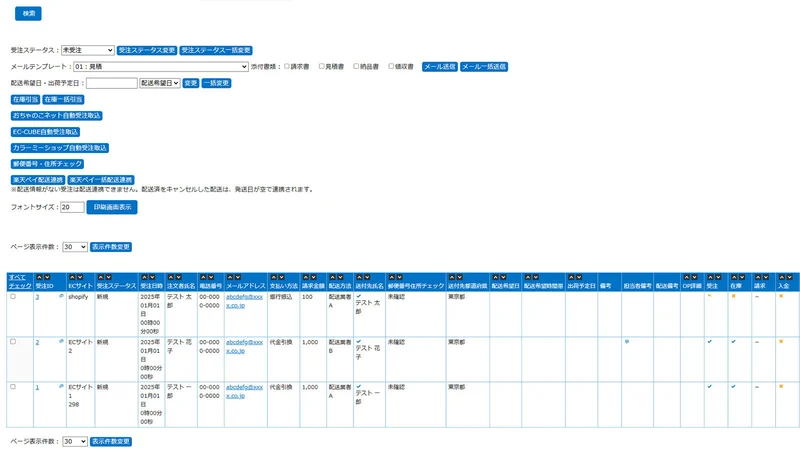Sort 受注ID column ascending

(x=39, y=277)
